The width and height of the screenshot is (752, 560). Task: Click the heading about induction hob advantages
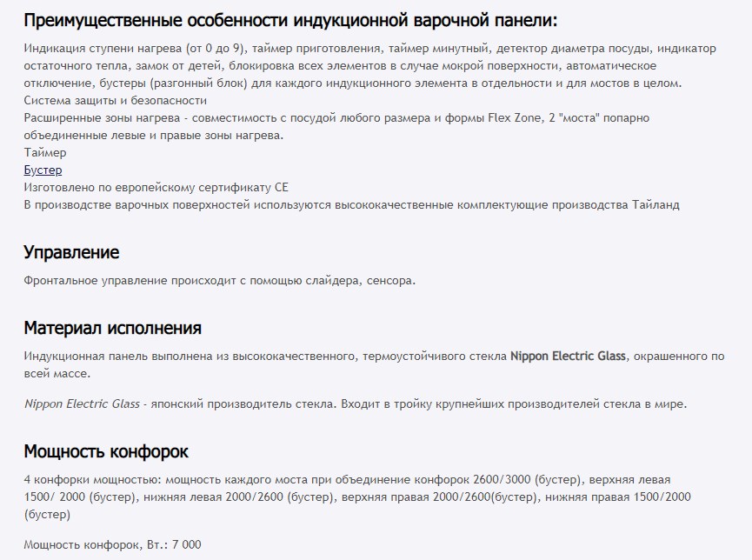(x=290, y=21)
